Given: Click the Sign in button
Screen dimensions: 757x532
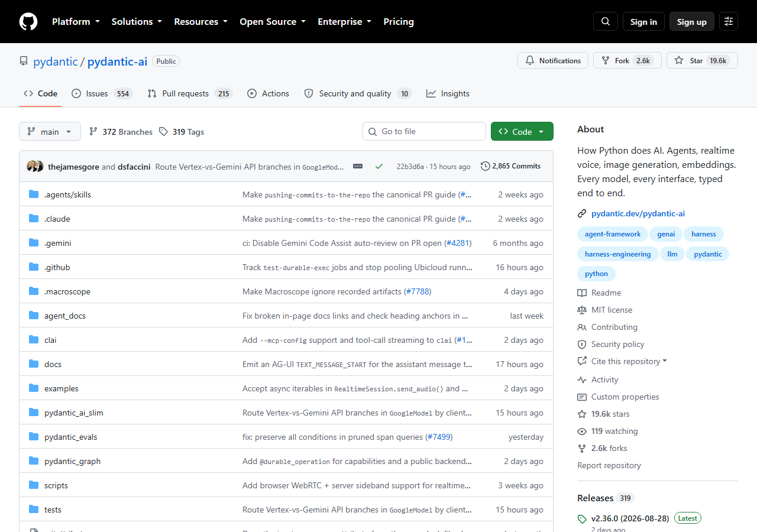Looking at the screenshot, I should tap(643, 21).
